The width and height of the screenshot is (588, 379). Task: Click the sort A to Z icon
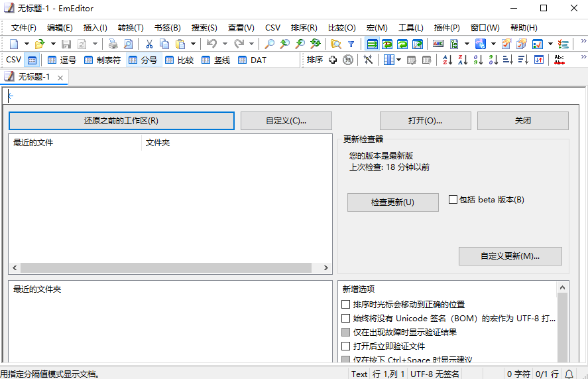click(x=447, y=60)
